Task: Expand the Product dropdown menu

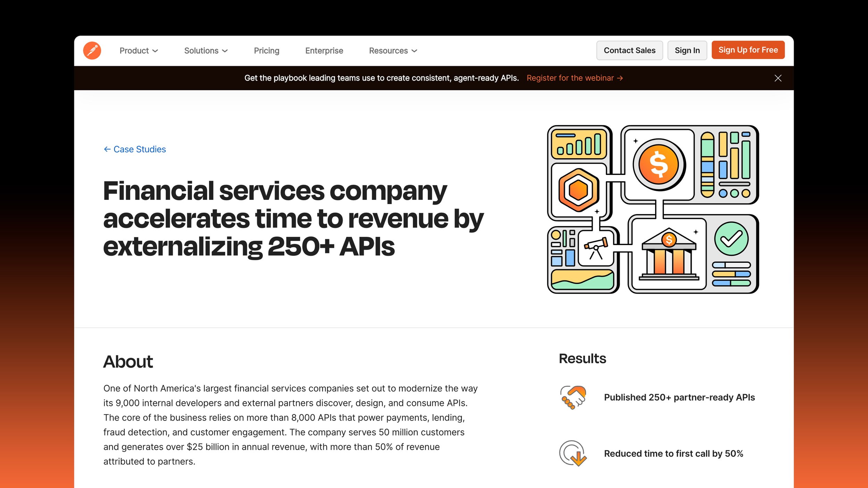Action: point(139,51)
